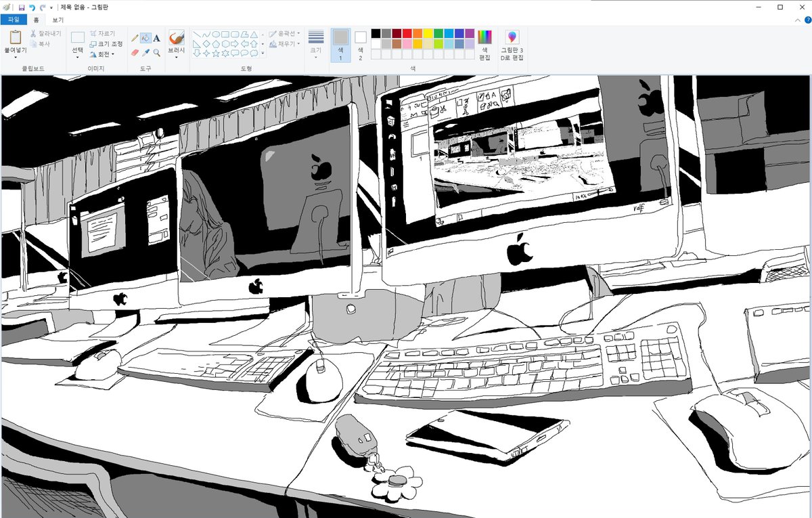The image size is (812, 518).
Task: Pick the brown color swatch
Action: pyautogui.click(x=397, y=43)
